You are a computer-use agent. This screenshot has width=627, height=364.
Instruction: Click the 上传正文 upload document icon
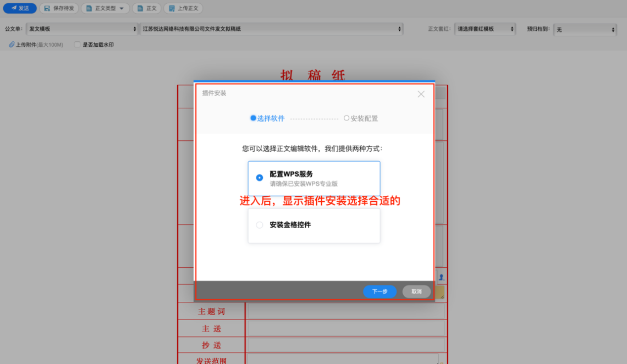171,8
